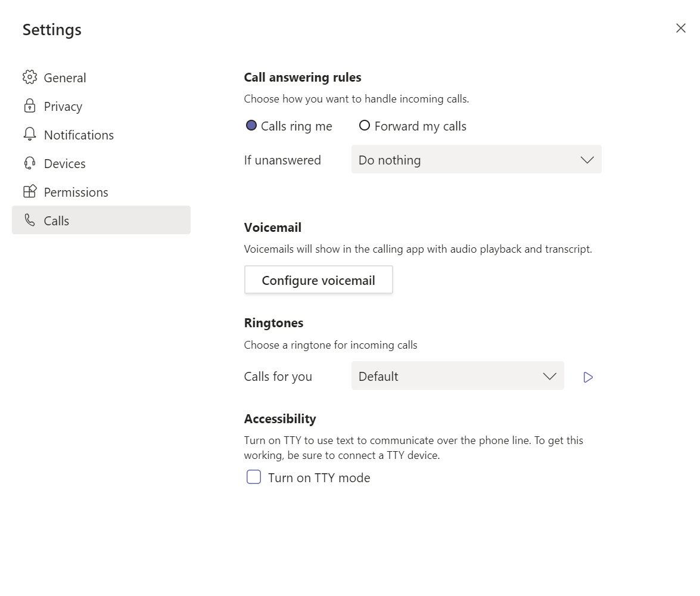Click the Configure voicemail button
Screen dimensions: 700x596
pos(319,280)
